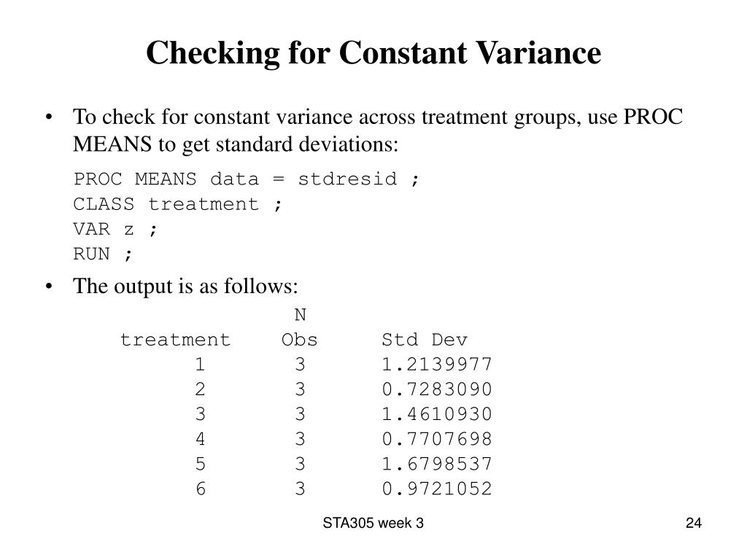Select the 'PROC MEANS data = stdresid' code line
The image size is (747, 560).
[247, 179]
